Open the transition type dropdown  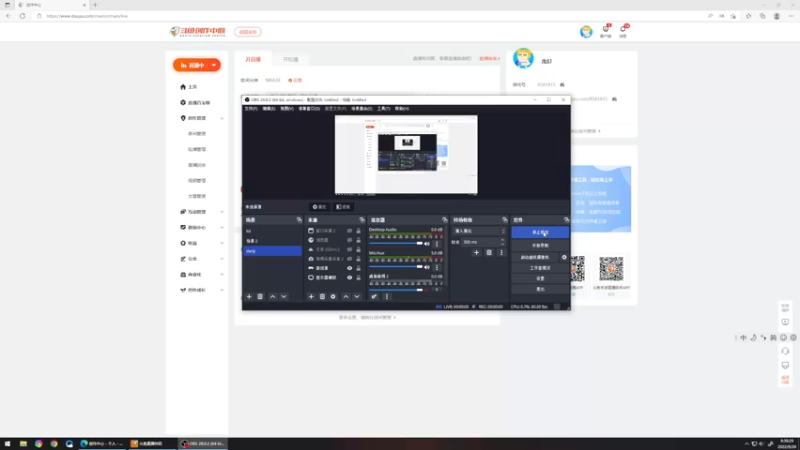tap(479, 231)
